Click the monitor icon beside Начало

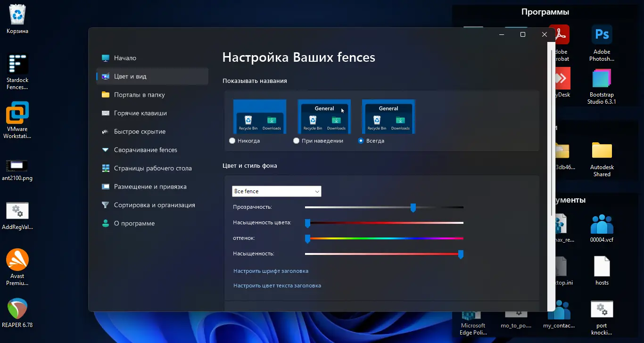(x=106, y=58)
